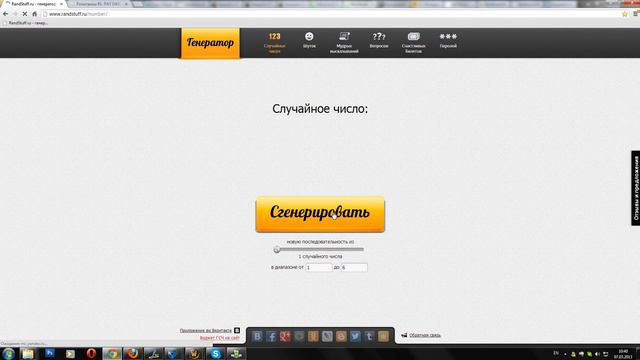Screen dimensions: 640x360
Task: Share via the gray LiveJournal icon
Action: pos(327,336)
